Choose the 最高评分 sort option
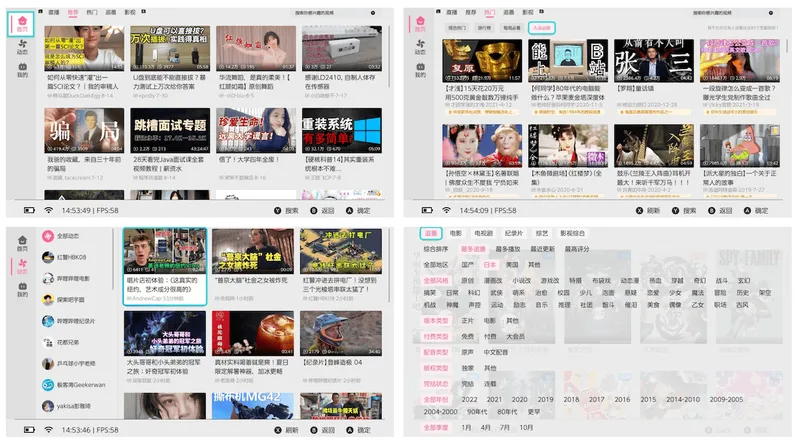 [577, 249]
